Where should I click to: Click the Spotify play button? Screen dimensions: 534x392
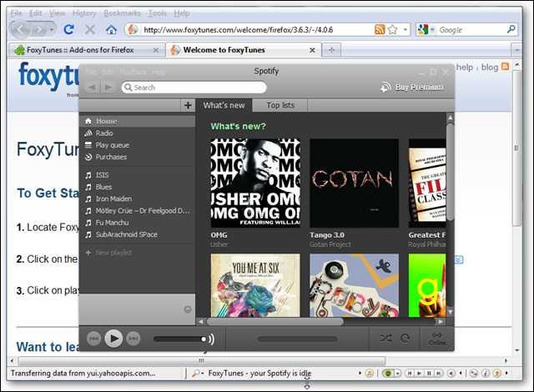point(114,338)
